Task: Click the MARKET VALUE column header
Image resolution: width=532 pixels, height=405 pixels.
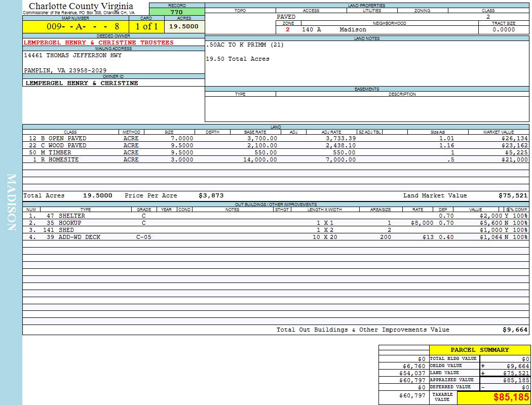Action: (499, 132)
